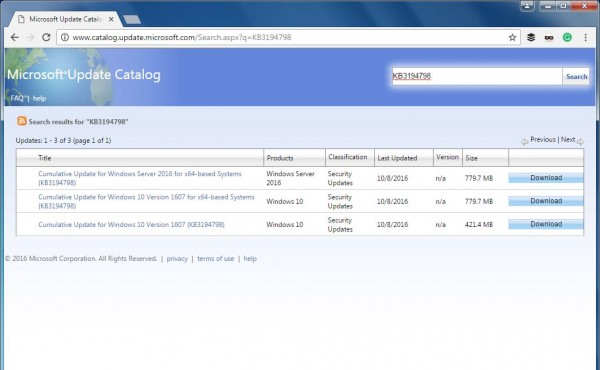Click the Chrome user profile icon
This screenshot has height=370, width=600.
[527, 6]
